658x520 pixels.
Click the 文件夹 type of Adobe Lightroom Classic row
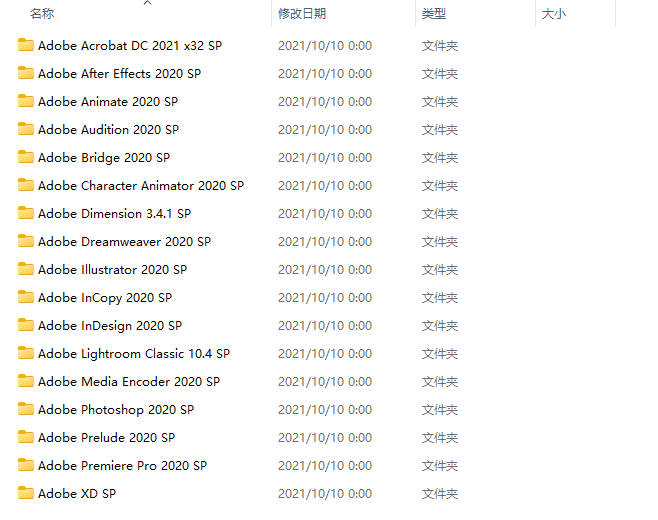coord(440,353)
